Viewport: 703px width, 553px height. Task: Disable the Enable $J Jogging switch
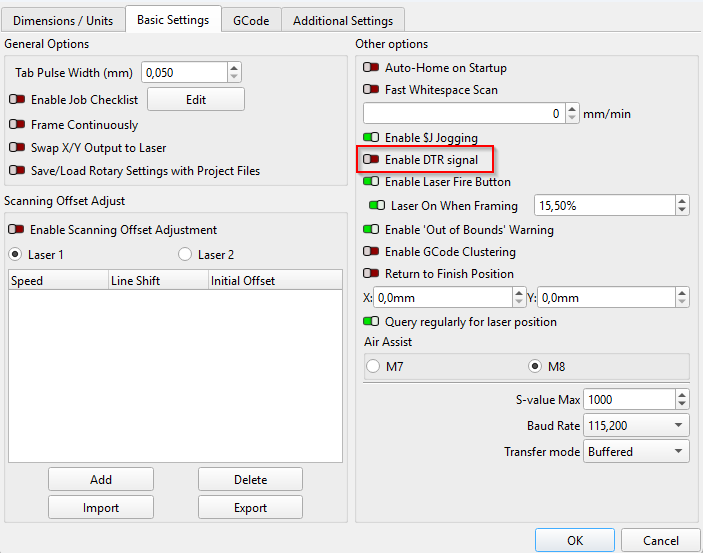click(372, 138)
